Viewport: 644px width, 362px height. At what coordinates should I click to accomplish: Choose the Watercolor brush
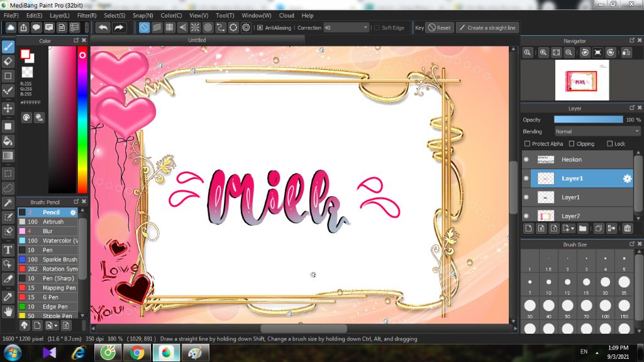(x=48, y=241)
